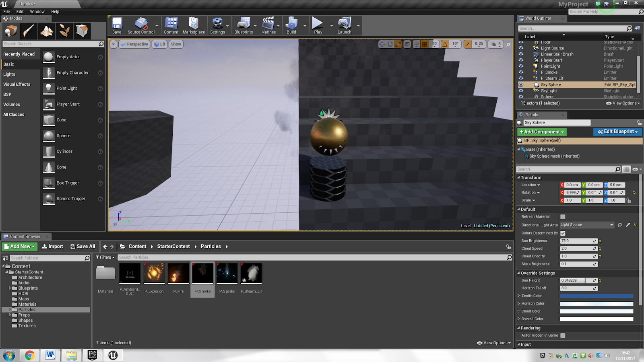The width and height of the screenshot is (644, 362).
Task: Toggle visibility of PointLight actor
Action: [x=521, y=66]
